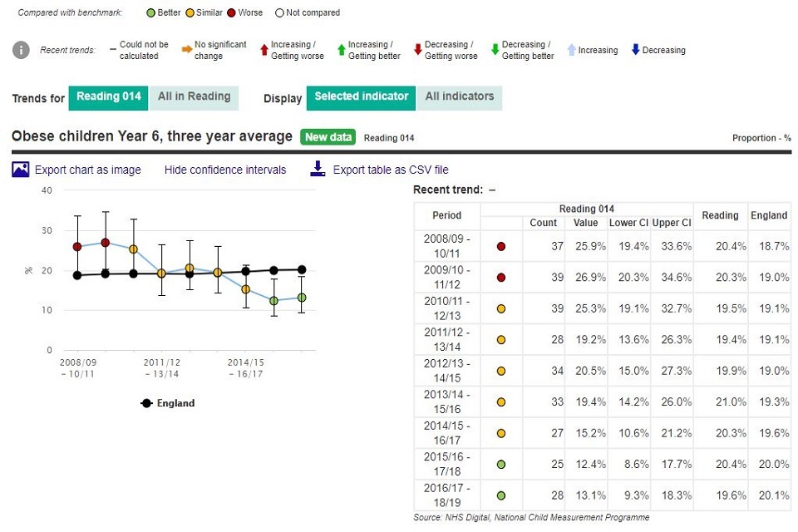Click the New data badge
Screen dimensions: 798x532
pyautogui.click(x=328, y=137)
